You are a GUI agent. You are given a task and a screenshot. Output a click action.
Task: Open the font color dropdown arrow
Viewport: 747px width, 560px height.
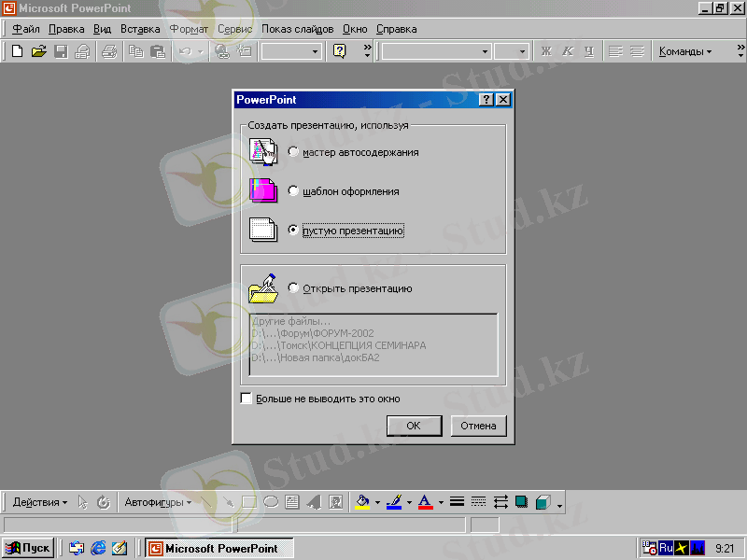[441, 502]
